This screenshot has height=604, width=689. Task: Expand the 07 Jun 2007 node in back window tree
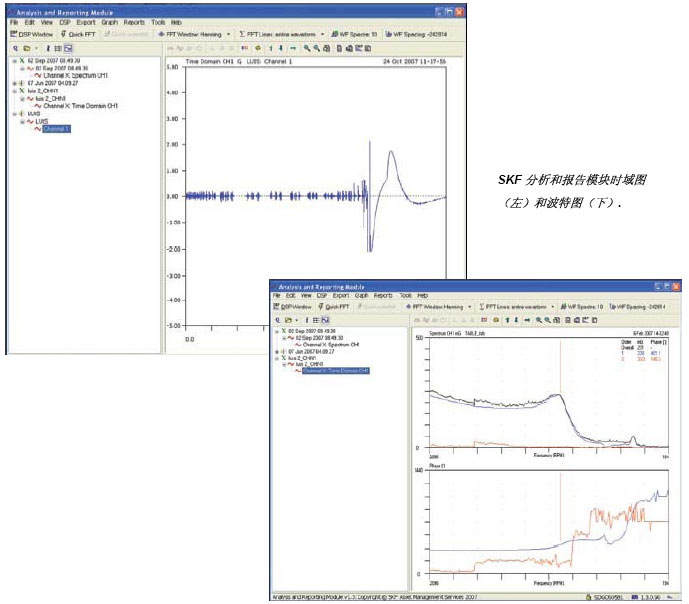pyautogui.click(x=14, y=82)
